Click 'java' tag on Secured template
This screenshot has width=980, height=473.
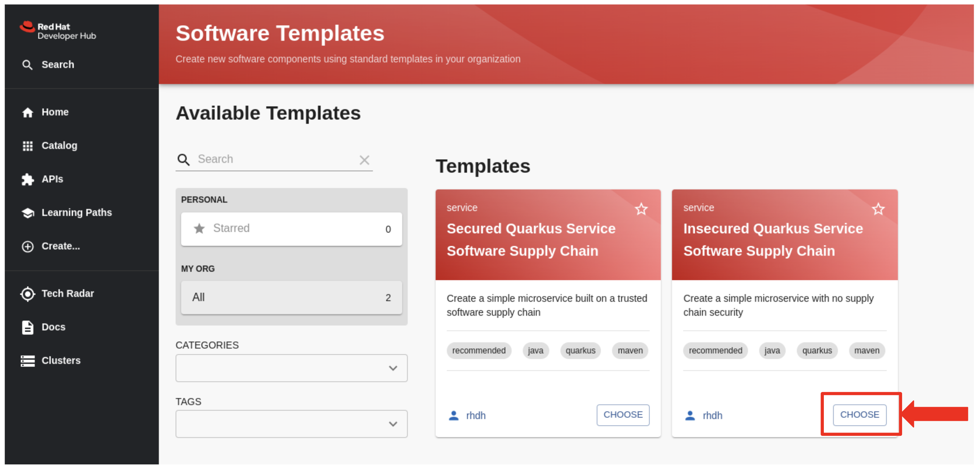pos(536,351)
